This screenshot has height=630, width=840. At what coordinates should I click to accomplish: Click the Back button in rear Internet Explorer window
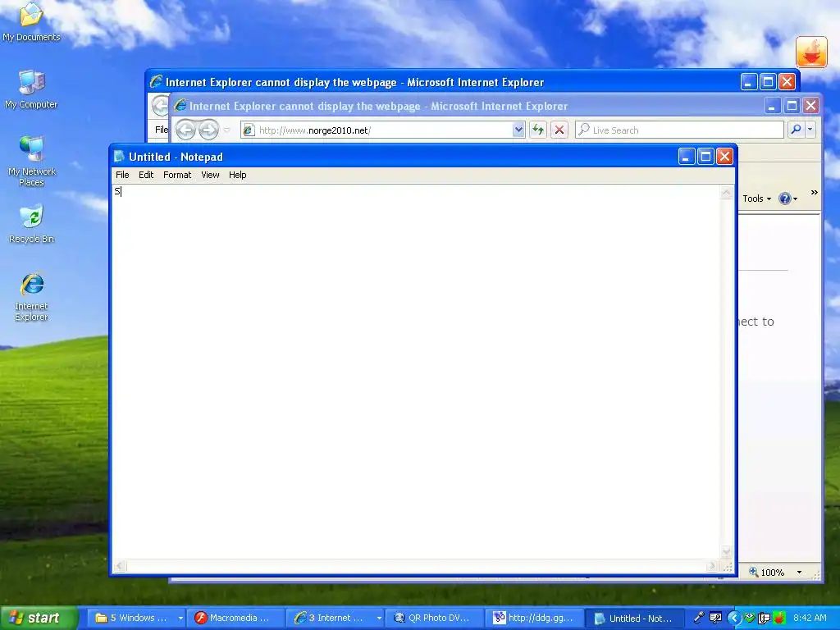click(x=160, y=106)
